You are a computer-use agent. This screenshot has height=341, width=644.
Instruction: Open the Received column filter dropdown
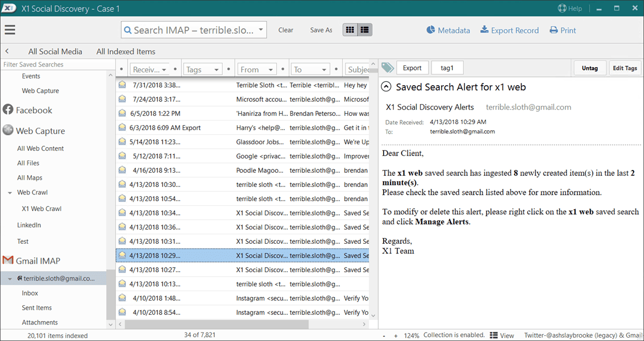click(164, 70)
